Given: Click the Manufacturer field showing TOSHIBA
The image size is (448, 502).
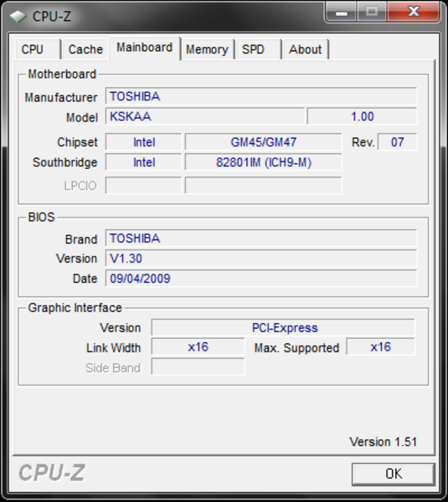Looking at the screenshot, I should tap(261, 96).
